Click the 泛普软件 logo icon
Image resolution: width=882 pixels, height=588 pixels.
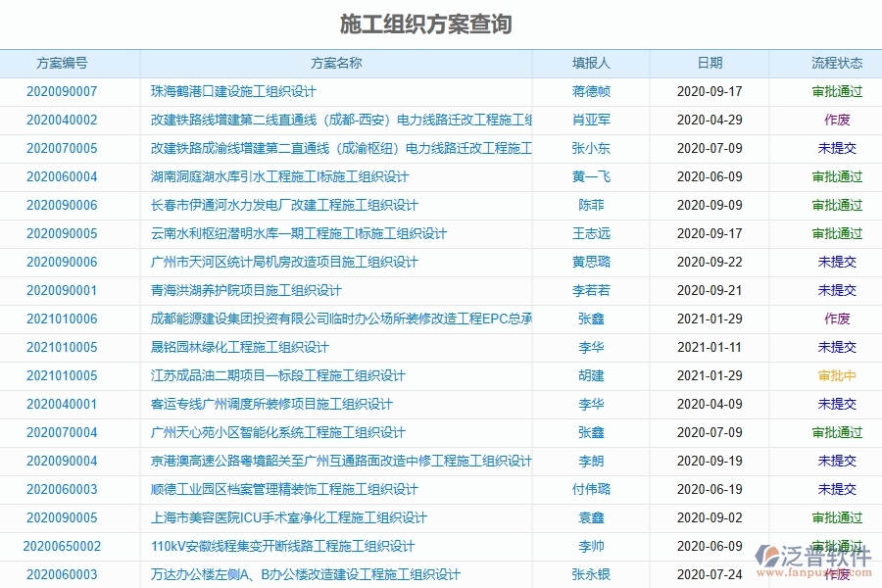click(769, 555)
